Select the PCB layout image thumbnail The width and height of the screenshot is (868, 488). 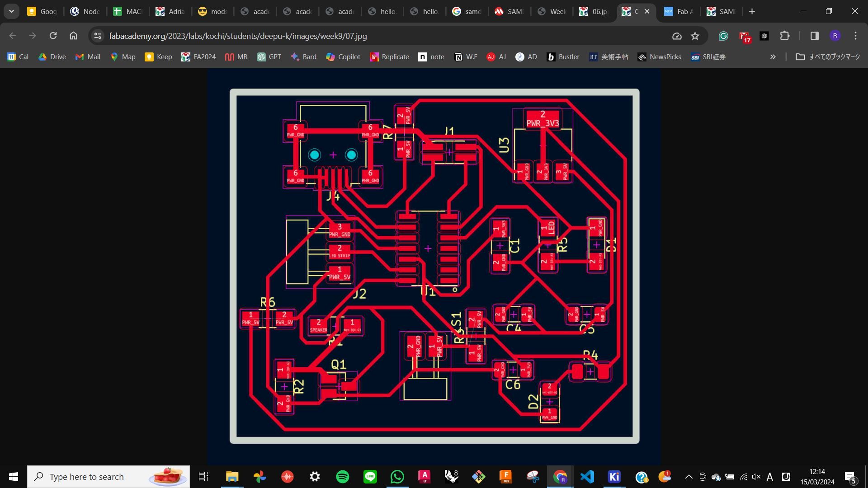click(x=434, y=266)
